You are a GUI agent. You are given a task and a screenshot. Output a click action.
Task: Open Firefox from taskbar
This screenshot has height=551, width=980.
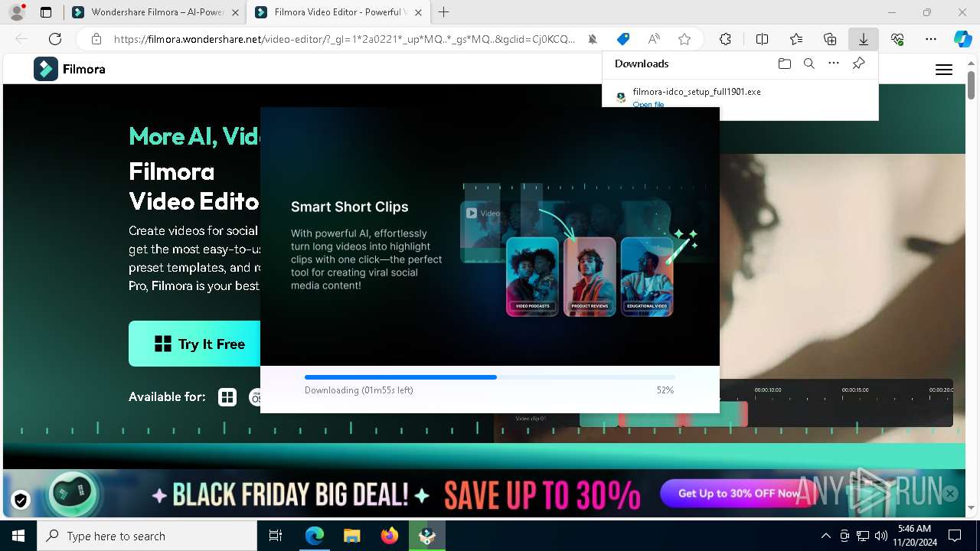pos(390,536)
